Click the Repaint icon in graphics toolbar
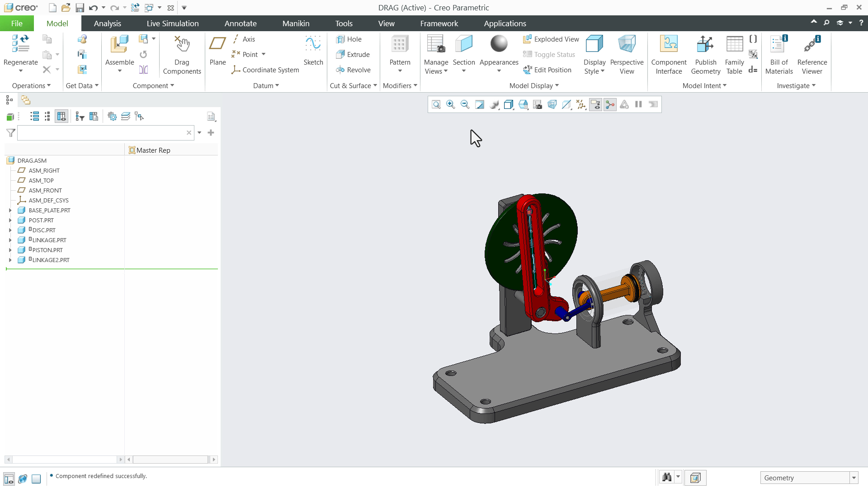868x488 pixels. (x=480, y=104)
